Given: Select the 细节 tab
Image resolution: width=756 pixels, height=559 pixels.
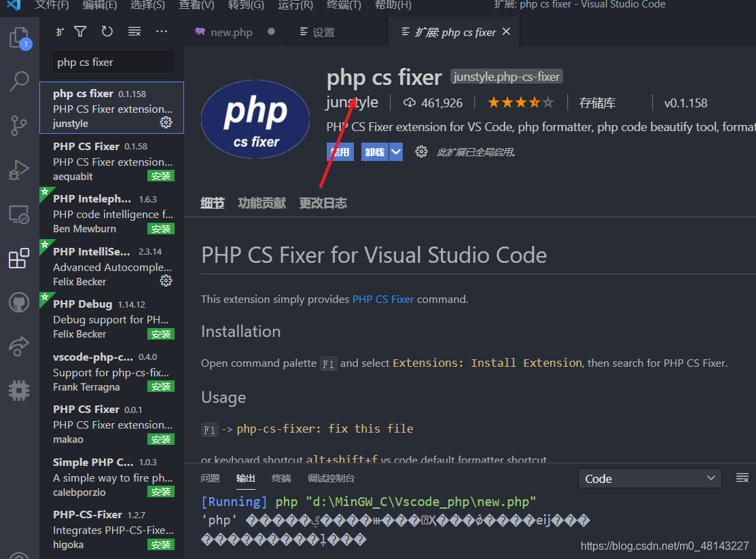Looking at the screenshot, I should pos(213,203).
